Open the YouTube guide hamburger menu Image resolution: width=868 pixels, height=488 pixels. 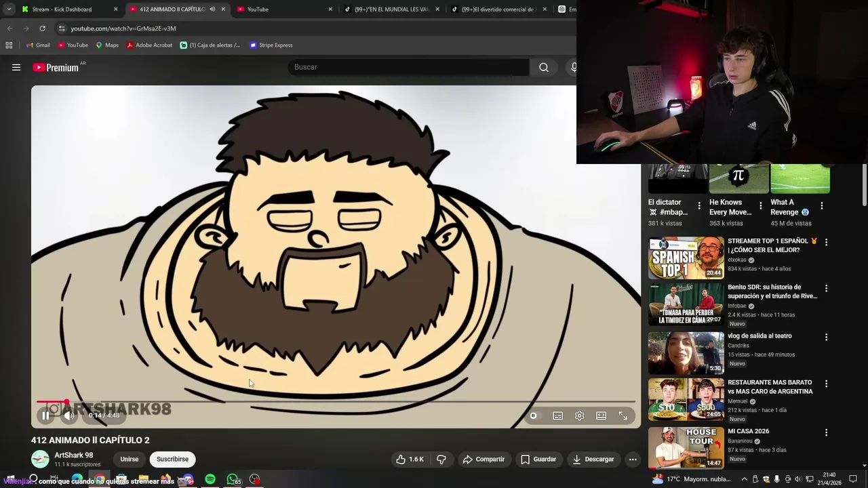point(16,67)
